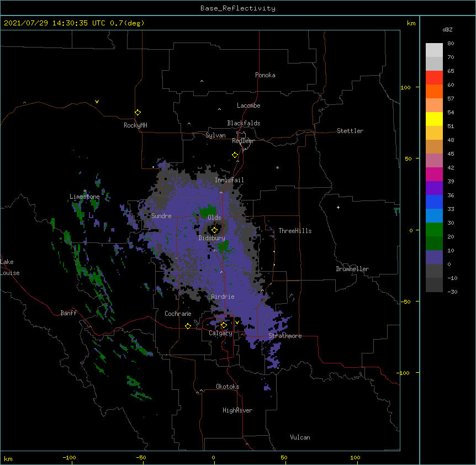
Task: Click the ThreeHills label
Action: coord(295,231)
